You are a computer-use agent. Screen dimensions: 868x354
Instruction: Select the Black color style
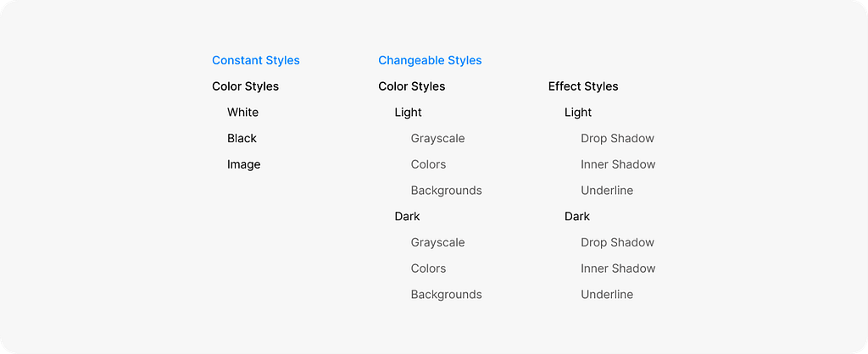coord(242,138)
